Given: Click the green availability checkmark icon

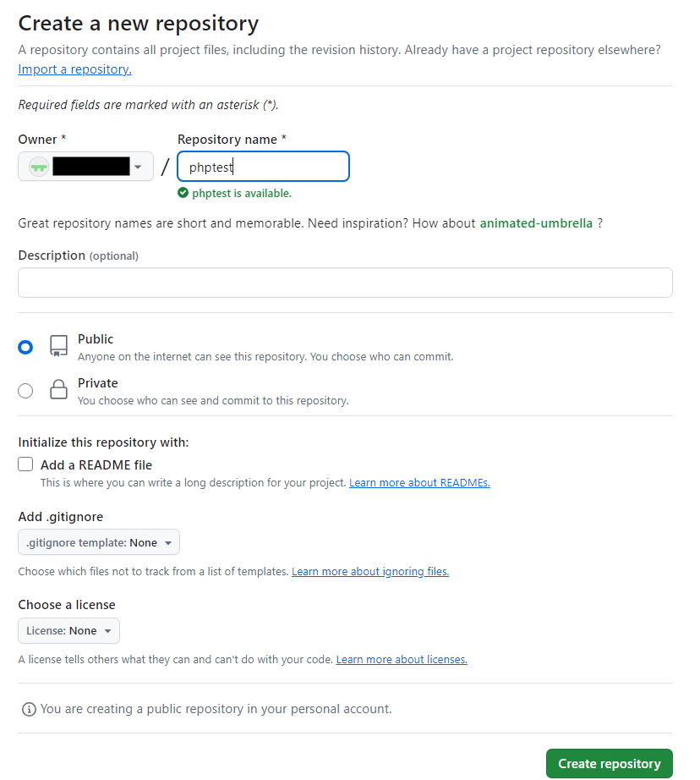Looking at the screenshot, I should click(x=183, y=193).
